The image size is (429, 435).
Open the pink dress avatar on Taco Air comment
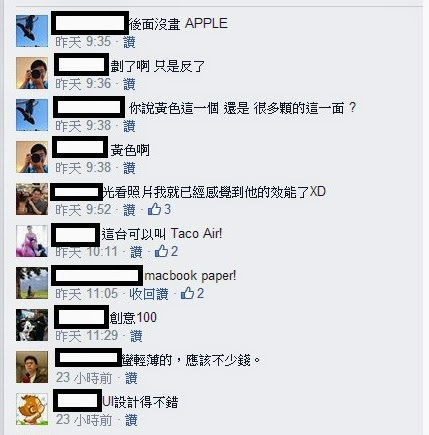click(32, 241)
